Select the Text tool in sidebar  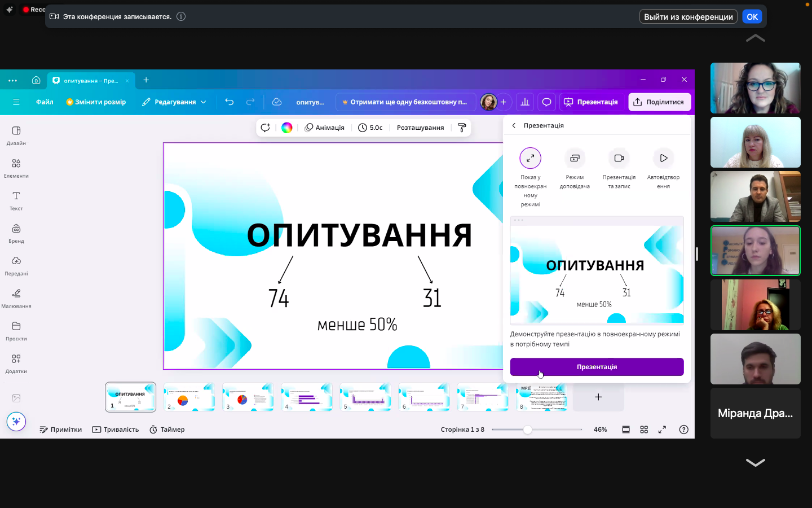click(16, 200)
